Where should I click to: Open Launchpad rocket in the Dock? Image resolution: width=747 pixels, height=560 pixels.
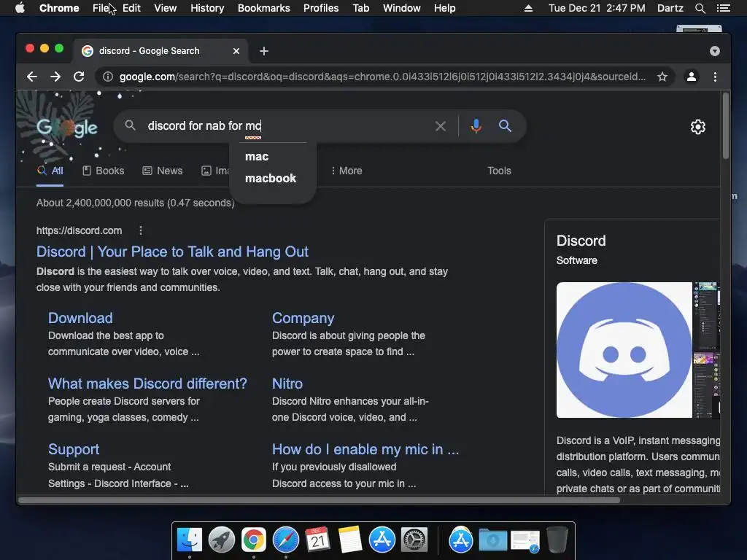[222, 540]
